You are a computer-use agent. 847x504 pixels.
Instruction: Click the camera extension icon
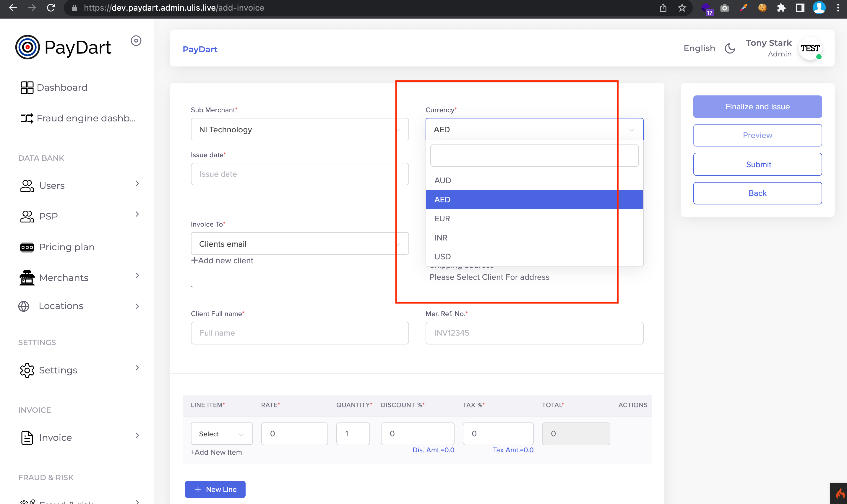pyautogui.click(x=725, y=8)
